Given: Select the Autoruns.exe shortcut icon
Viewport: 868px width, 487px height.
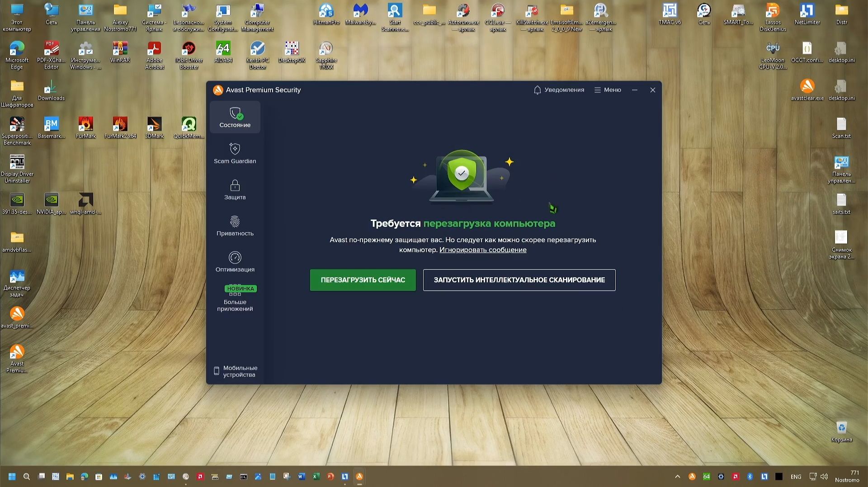Looking at the screenshot, I should coord(463,18).
